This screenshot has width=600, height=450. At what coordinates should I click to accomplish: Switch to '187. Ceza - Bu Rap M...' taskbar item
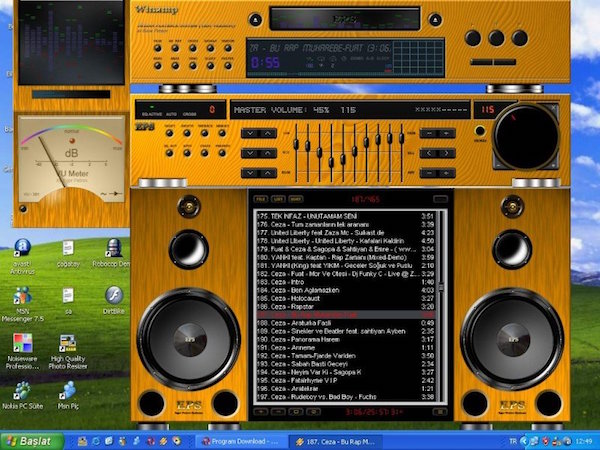point(335,441)
